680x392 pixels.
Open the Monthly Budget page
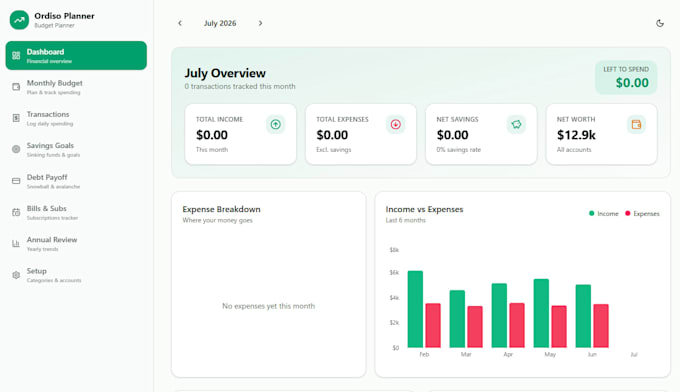pos(76,87)
